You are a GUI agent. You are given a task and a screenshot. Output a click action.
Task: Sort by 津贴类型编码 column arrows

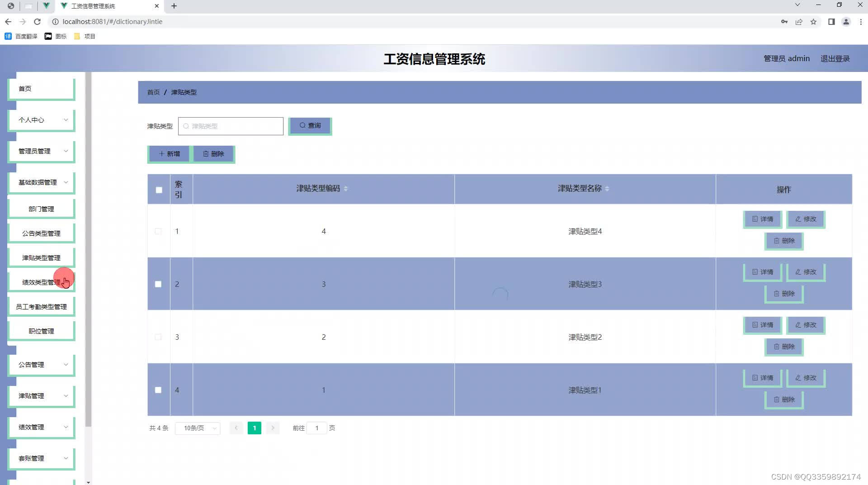[346, 189]
